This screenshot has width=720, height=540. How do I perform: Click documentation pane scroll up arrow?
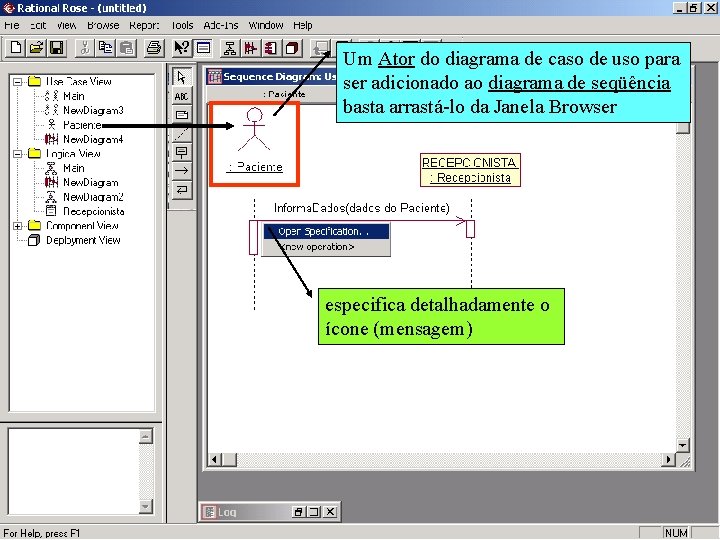coord(146,436)
